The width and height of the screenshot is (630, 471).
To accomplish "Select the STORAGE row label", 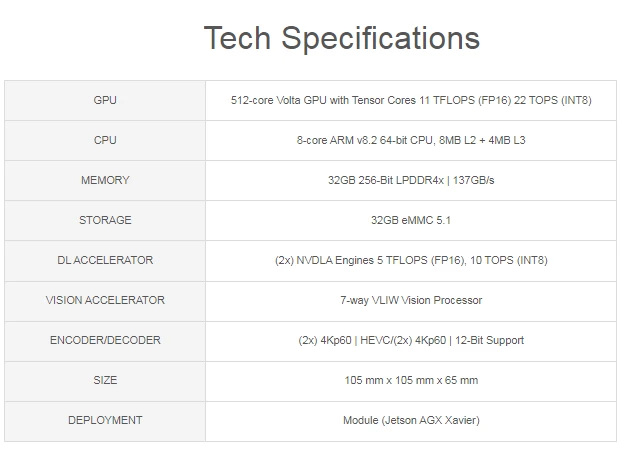I will click(x=105, y=220).
